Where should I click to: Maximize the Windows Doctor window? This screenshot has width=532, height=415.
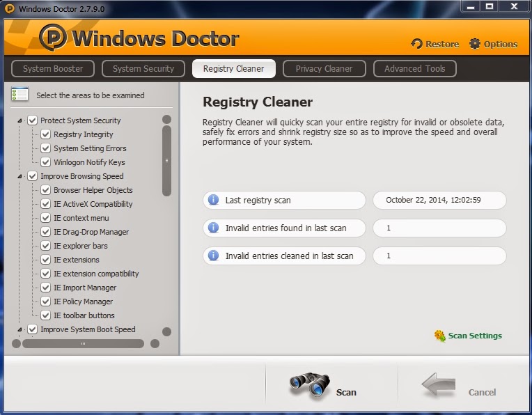click(490, 7)
